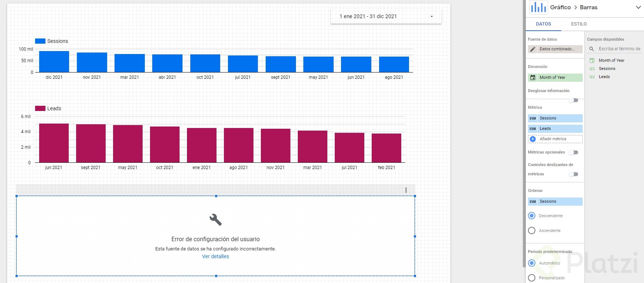Select Leads in available fields list
The height and width of the screenshot is (283, 644).
[604, 77]
